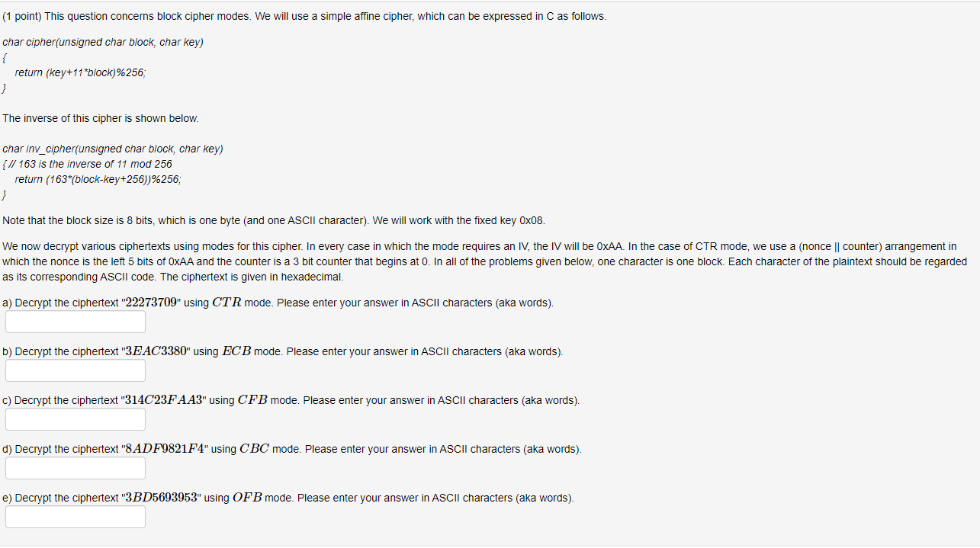Click the question heading about block cipher modes
The image size is (980, 548).
[x=305, y=15]
